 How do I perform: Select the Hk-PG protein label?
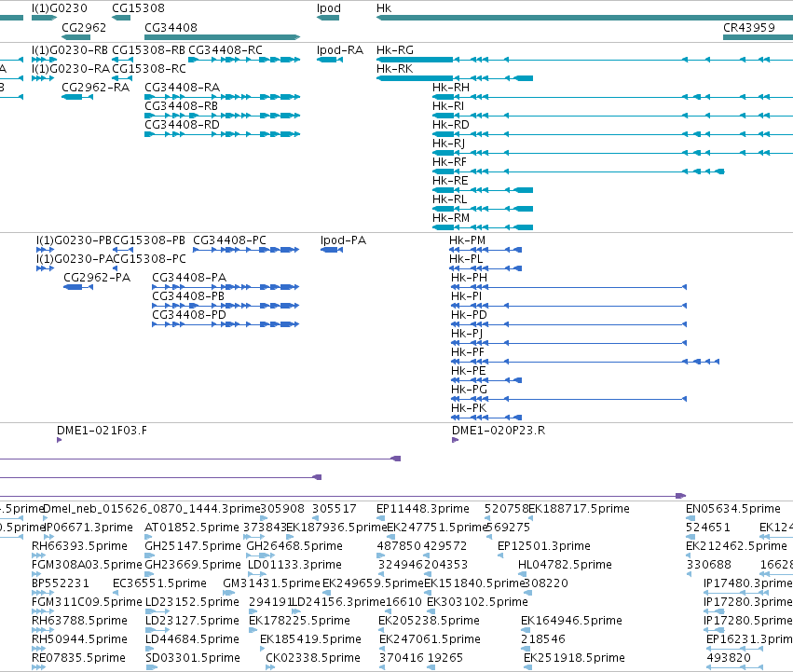(x=469, y=390)
